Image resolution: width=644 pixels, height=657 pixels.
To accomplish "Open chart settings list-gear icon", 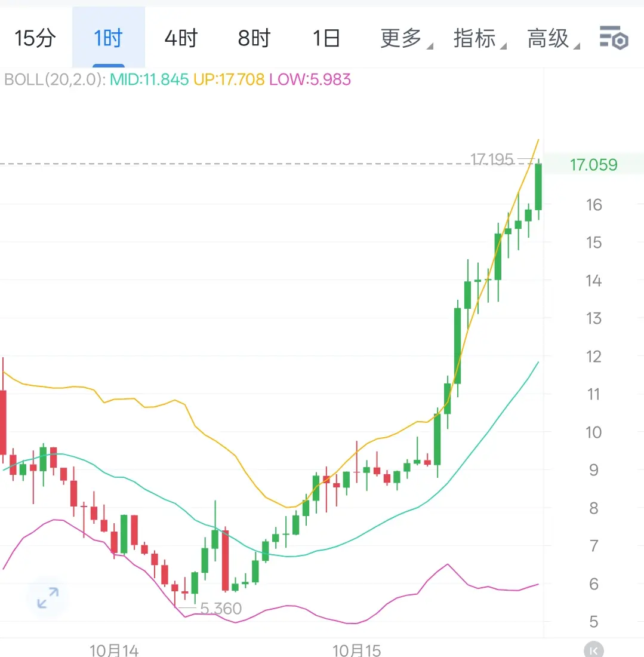I will click(x=614, y=38).
